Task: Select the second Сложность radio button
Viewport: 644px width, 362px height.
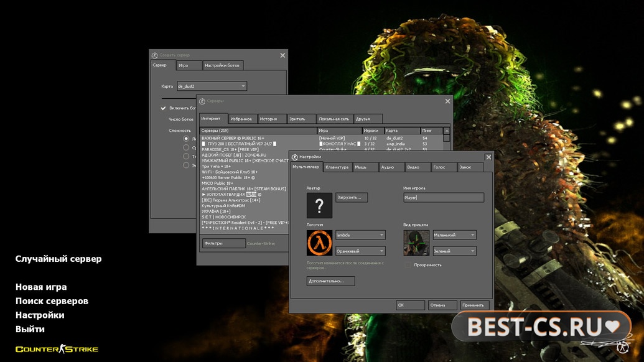Action: pyautogui.click(x=186, y=147)
